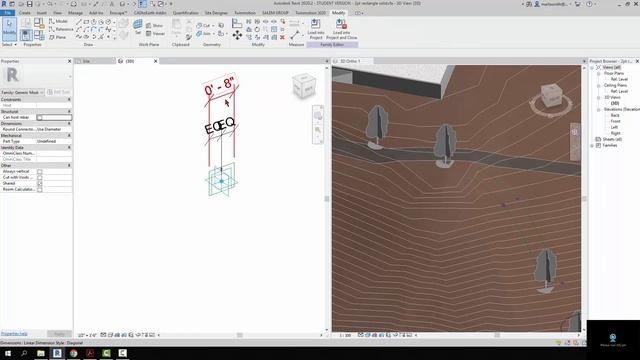Open the Windows Start menu
This screenshot has height=360, width=640.
tap(8, 353)
